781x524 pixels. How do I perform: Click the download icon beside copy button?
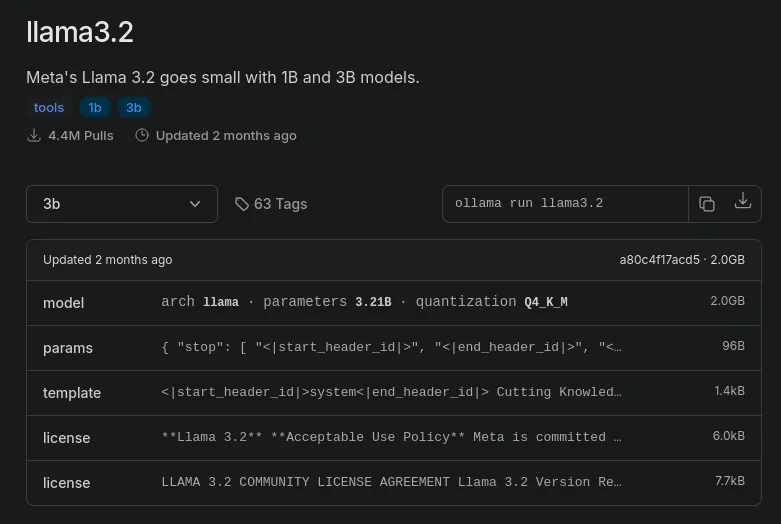(x=743, y=201)
